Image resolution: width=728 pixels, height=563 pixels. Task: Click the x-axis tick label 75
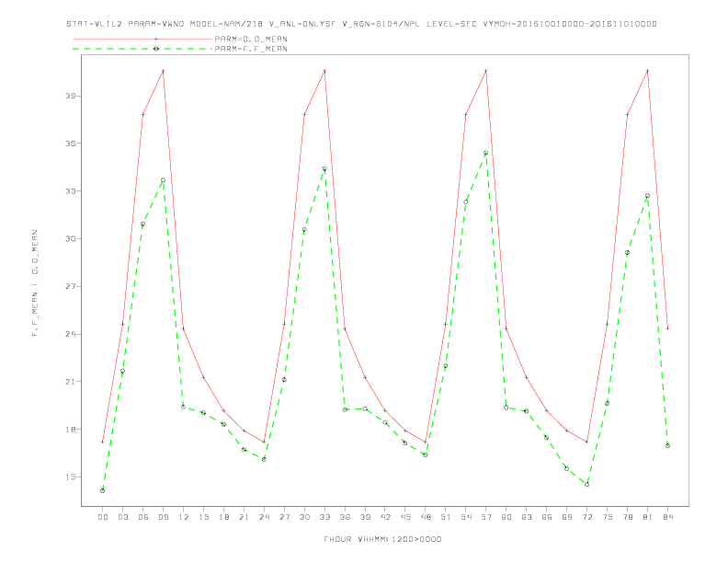pos(608,517)
